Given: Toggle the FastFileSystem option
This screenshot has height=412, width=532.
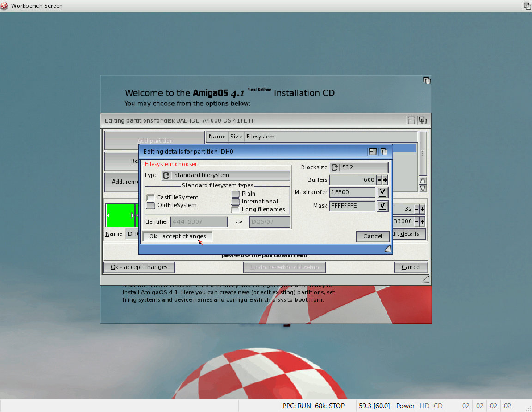Looking at the screenshot, I should pos(150,197).
